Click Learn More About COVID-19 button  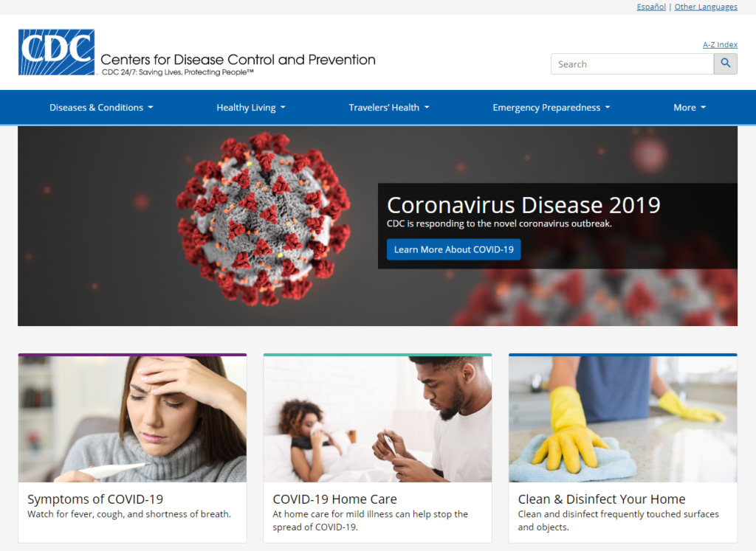(x=454, y=249)
